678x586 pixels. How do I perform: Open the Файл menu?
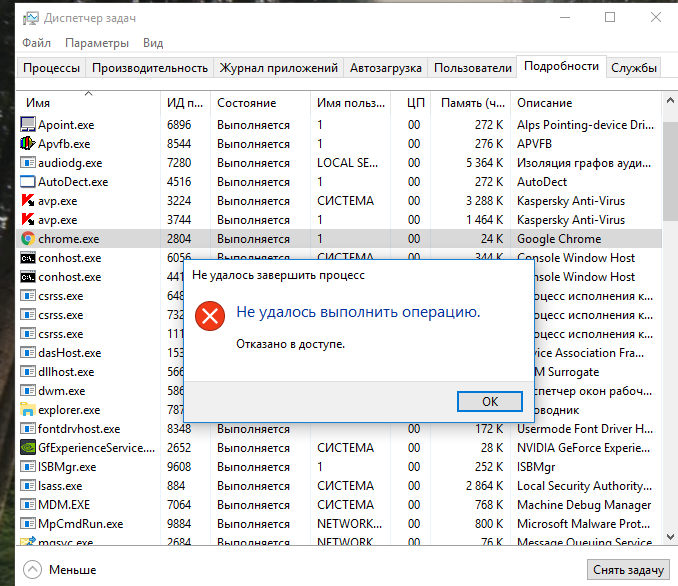point(36,43)
